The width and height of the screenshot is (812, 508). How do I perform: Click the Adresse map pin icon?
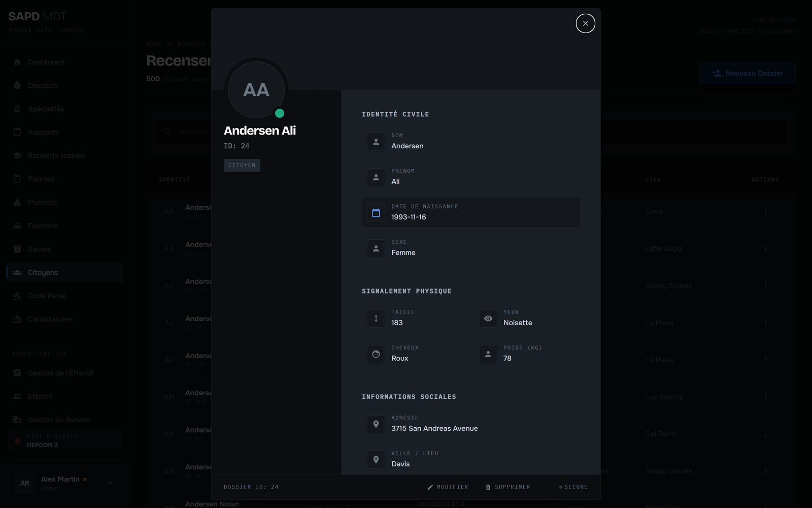pyautogui.click(x=376, y=424)
